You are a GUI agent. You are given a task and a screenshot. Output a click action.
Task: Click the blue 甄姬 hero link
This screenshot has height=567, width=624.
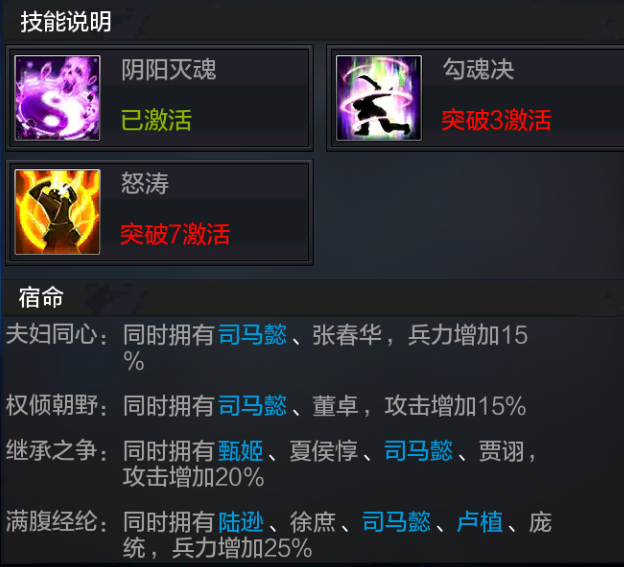(x=241, y=451)
